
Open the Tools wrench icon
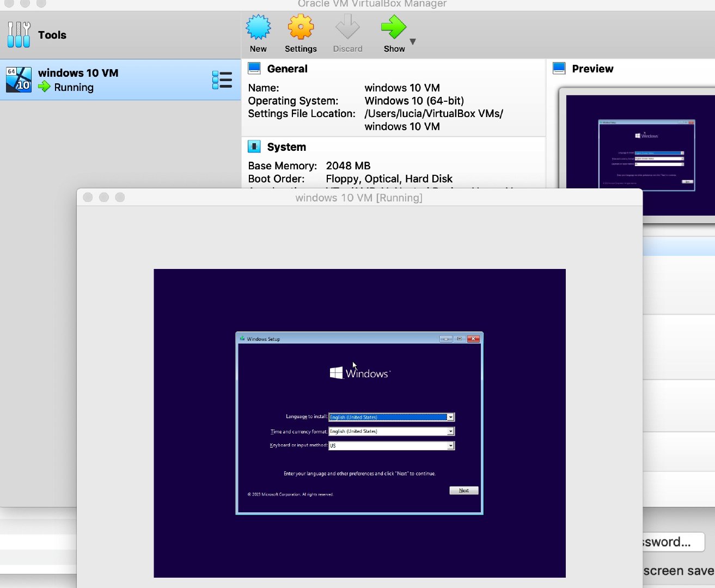tap(19, 34)
